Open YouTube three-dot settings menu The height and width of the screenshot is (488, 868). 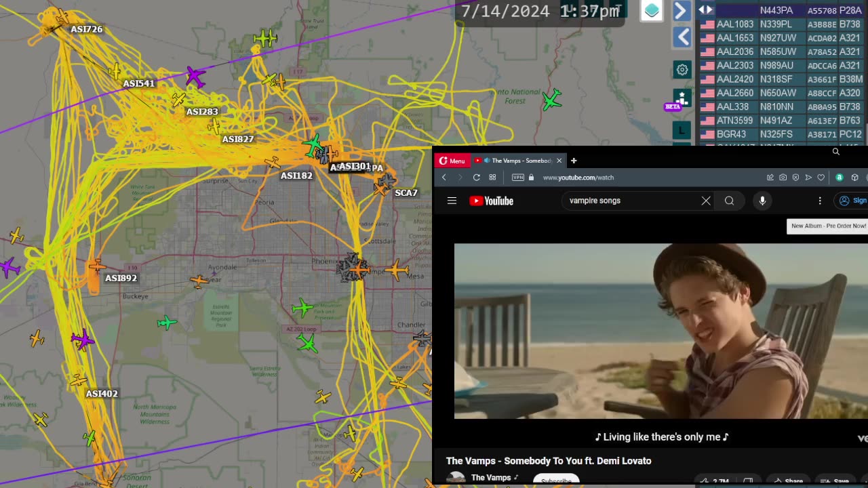[820, 201]
